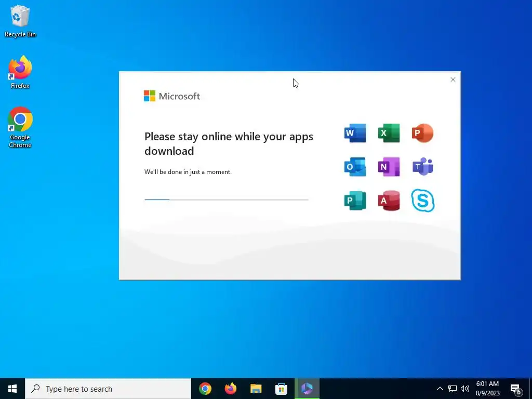Viewport: 532px width, 399px height.
Task: Select Firefox desktop shortcut
Action: [x=20, y=72]
